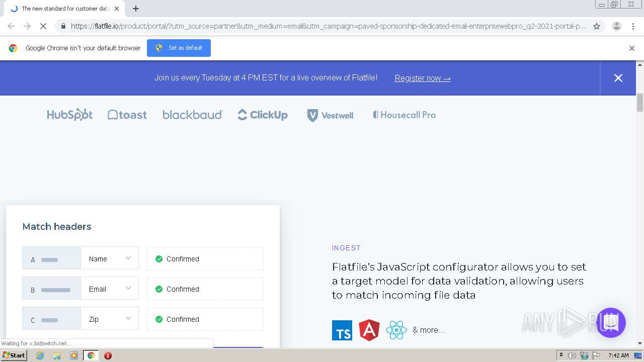Open media player from taskbar
Image resolution: width=644 pixels, height=362 pixels.
tap(74, 355)
